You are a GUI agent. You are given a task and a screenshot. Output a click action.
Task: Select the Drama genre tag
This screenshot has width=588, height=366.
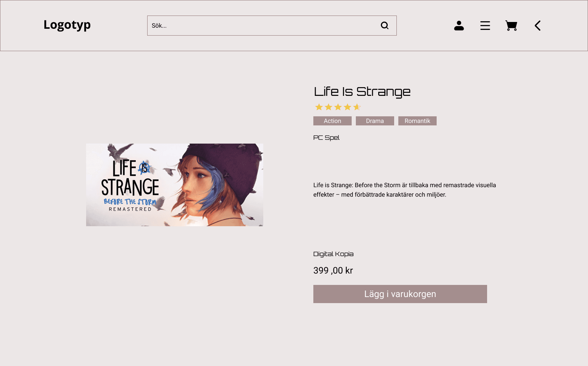(375, 121)
